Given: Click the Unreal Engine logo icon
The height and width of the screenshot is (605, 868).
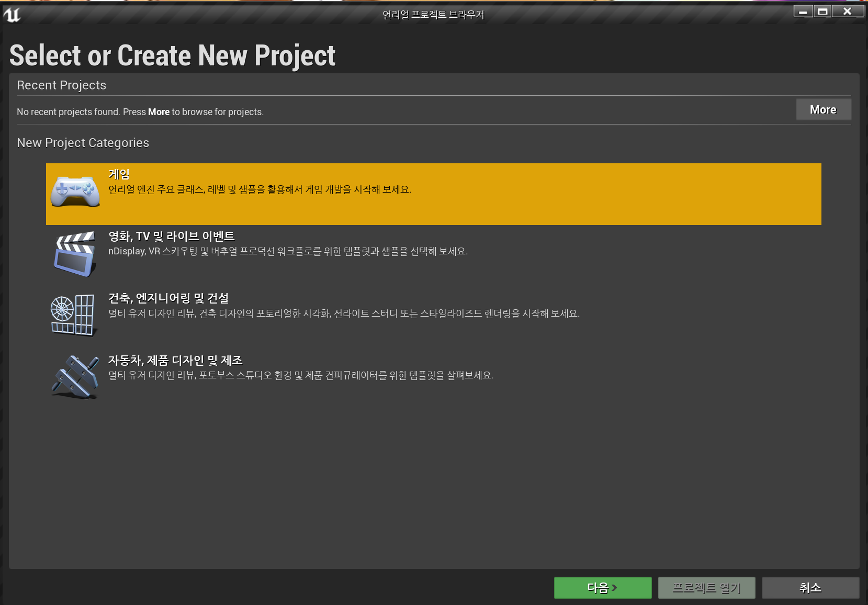Looking at the screenshot, I should coord(12,15).
